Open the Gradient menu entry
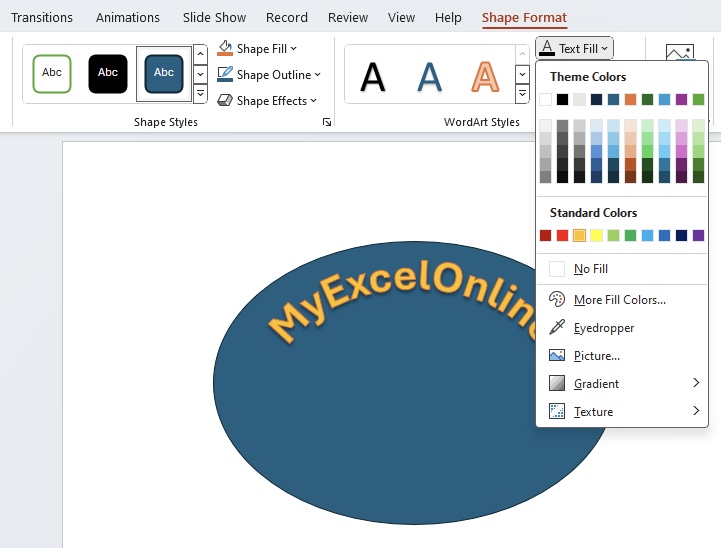This screenshot has width=721, height=548. tap(622, 383)
